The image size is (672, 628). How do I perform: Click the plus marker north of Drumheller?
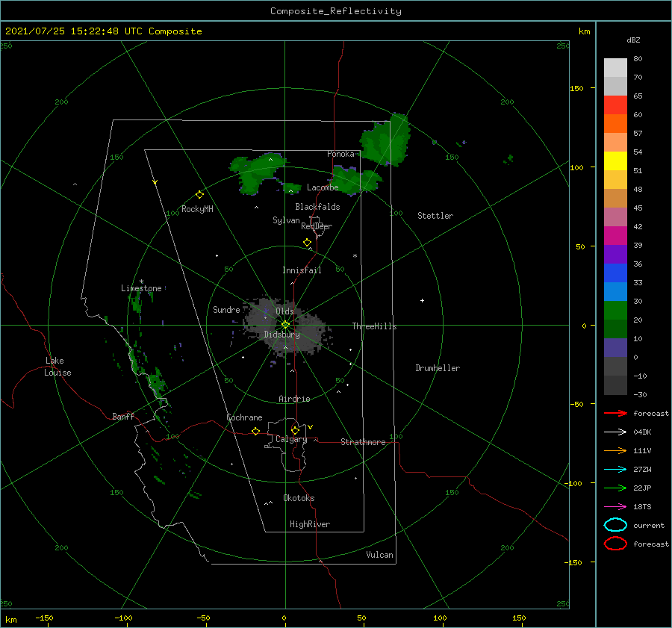(422, 300)
